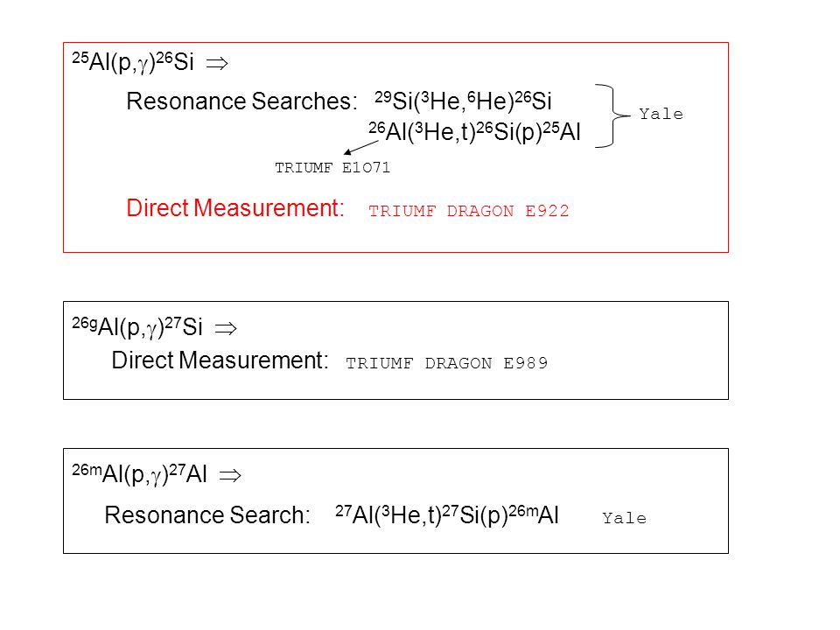
Task: Select the red Direct Measurement heading
Action: pos(235,208)
